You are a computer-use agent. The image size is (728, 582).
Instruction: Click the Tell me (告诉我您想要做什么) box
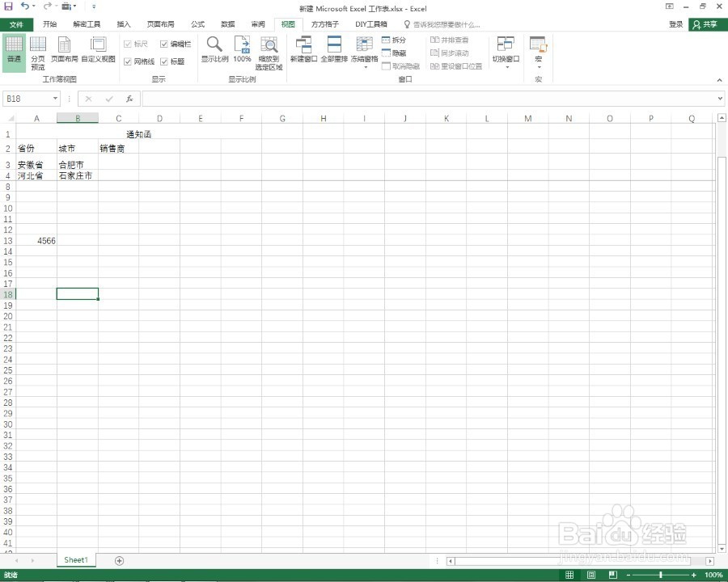point(442,24)
